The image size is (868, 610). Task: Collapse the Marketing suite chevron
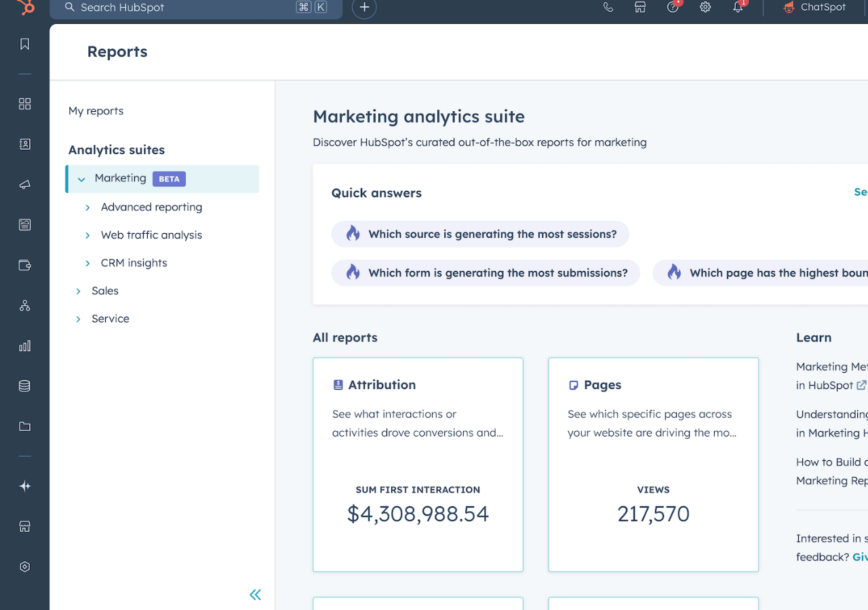81,180
